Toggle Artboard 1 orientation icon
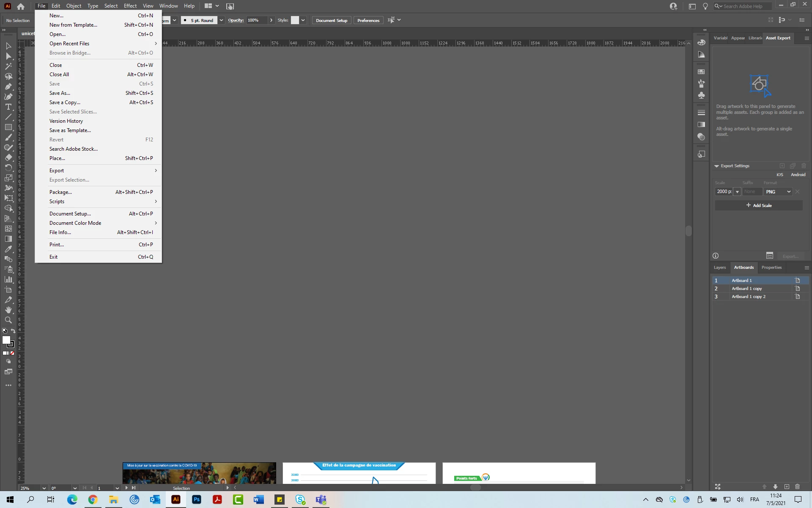This screenshot has width=812, height=508. click(x=798, y=280)
